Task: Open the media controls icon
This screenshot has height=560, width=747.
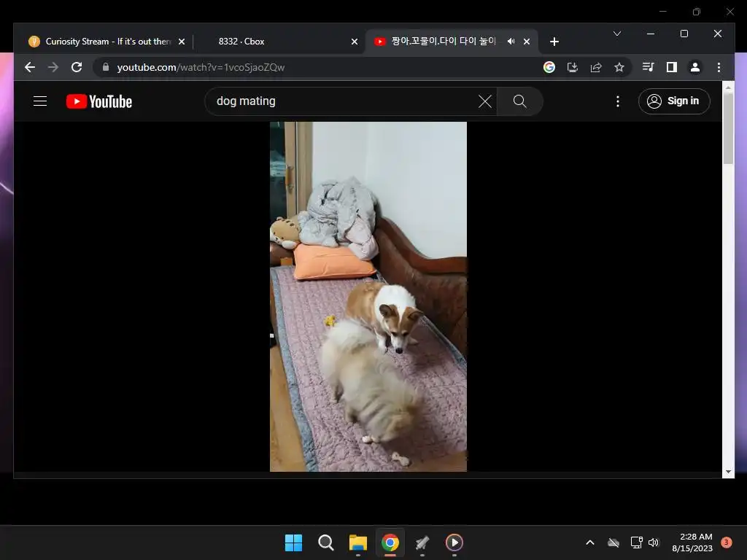Action: coord(648,67)
